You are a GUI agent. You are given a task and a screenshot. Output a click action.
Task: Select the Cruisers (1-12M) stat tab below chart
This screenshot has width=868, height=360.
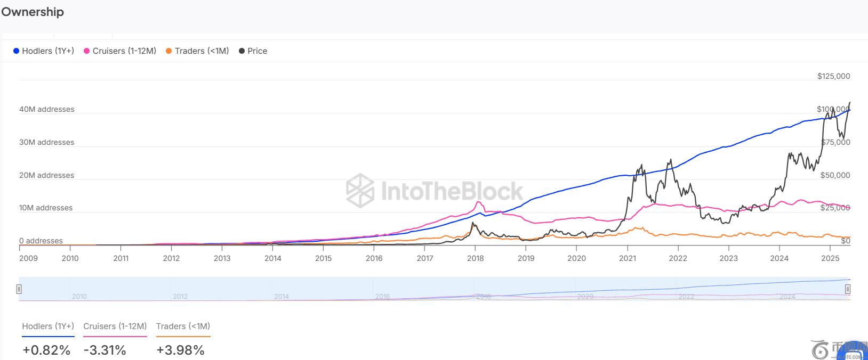115,326
